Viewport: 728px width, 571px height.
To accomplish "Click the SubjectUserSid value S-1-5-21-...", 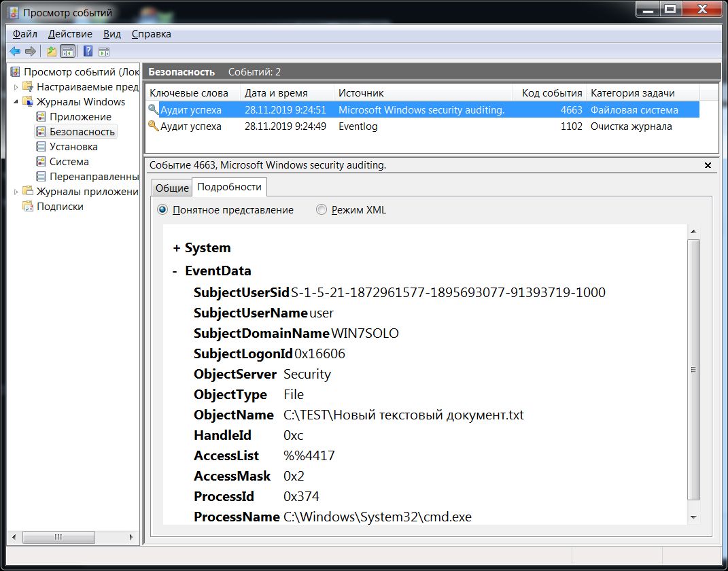I will coord(448,292).
